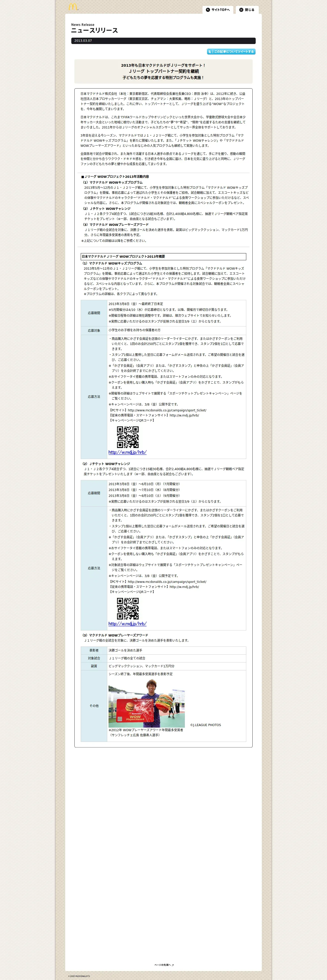Click QR code in Jチケット WOWチャレンジ table

click(128, 609)
